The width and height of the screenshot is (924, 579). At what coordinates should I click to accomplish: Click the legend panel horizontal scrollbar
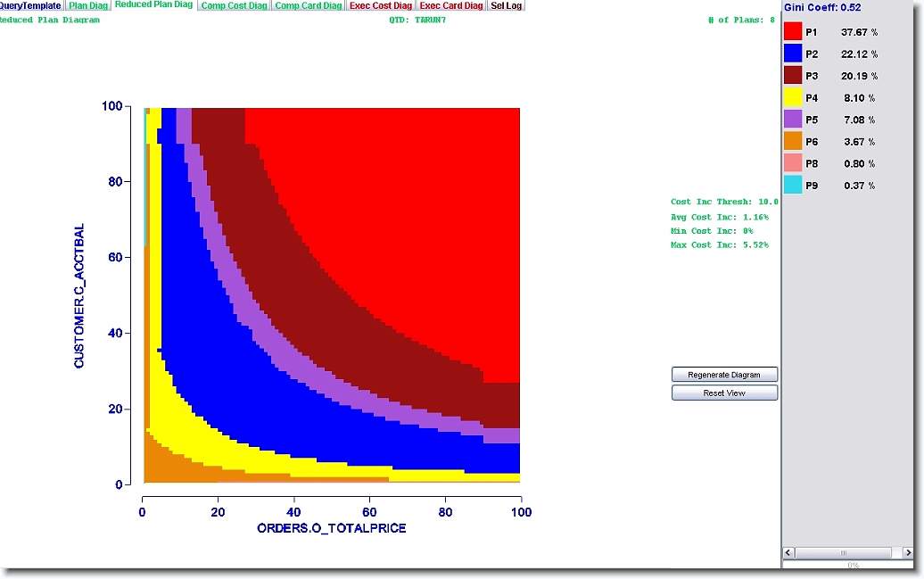(x=844, y=552)
